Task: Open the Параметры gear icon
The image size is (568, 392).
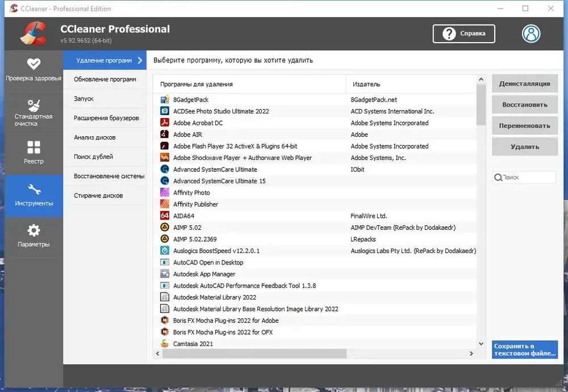Action: [34, 230]
